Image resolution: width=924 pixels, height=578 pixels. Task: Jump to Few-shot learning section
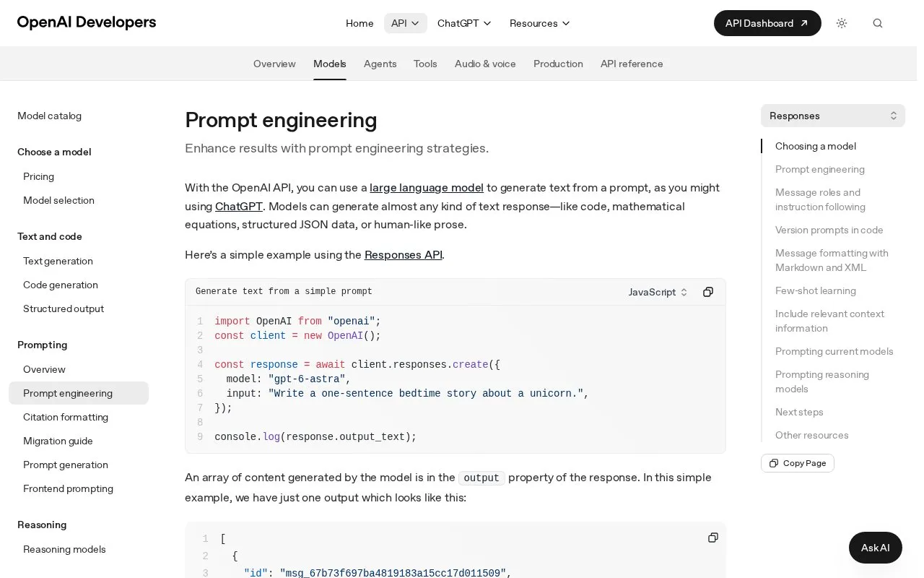[816, 290]
